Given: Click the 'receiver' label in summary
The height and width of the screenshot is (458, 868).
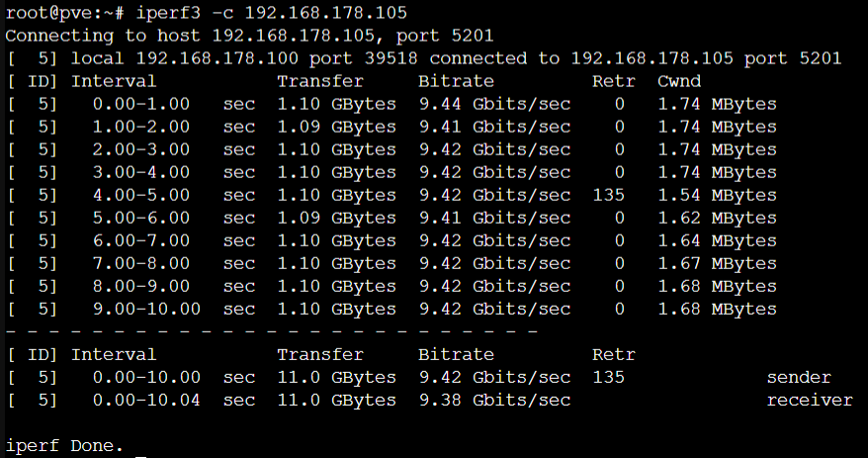Looking at the screenshot, I should [x=810, y=400].
